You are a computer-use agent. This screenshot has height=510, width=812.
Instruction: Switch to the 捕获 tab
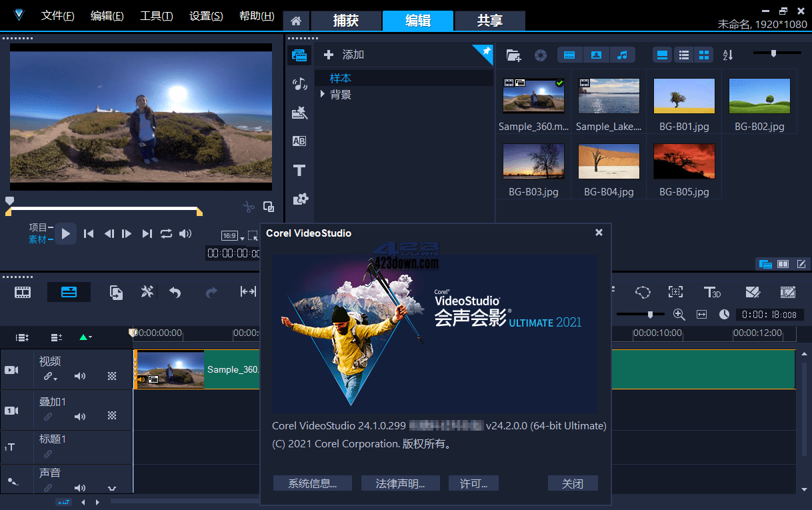[346, 21]
